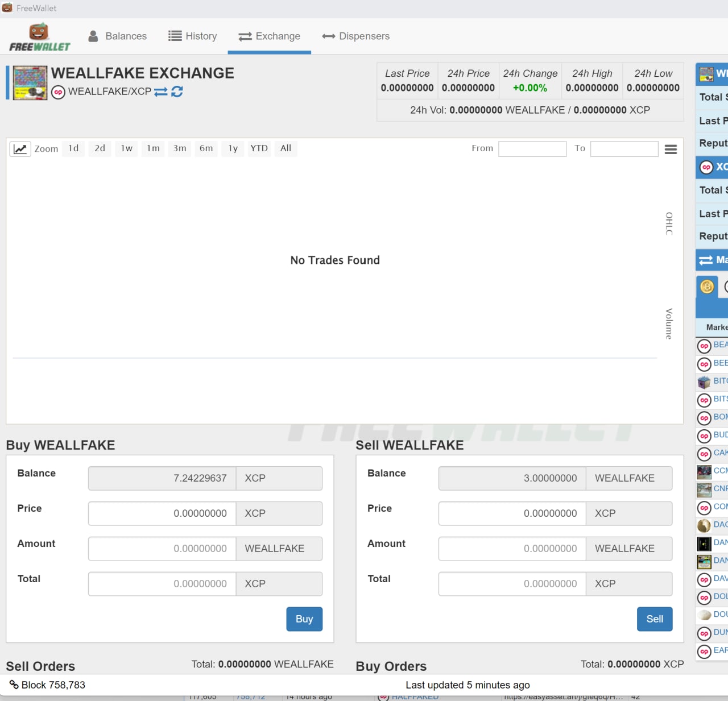Click the Buy Price input field
The width and height of the screenshot is (728, 701).
click(x=163, y=513)
